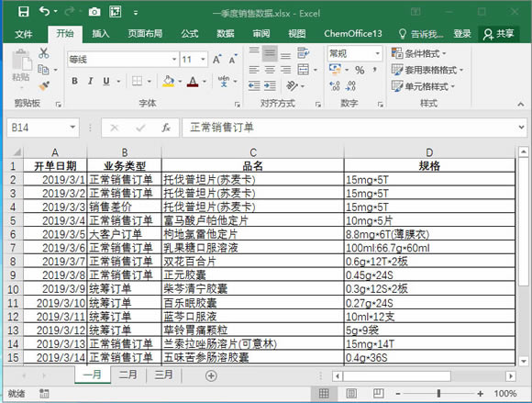Switch to sheet 三月
The height and width of the screenshot is (403, 532).
(164, 375)
